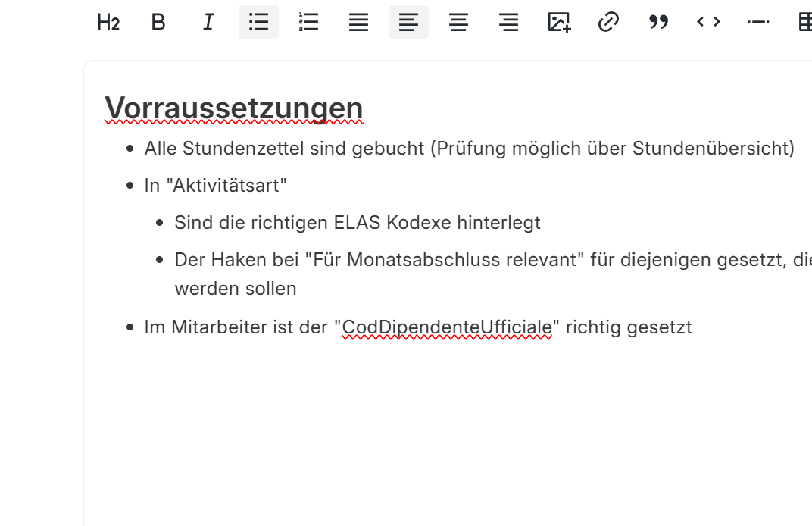Apply Heading 2 formatting
The image size is (812, 526).
pos(108,23)
